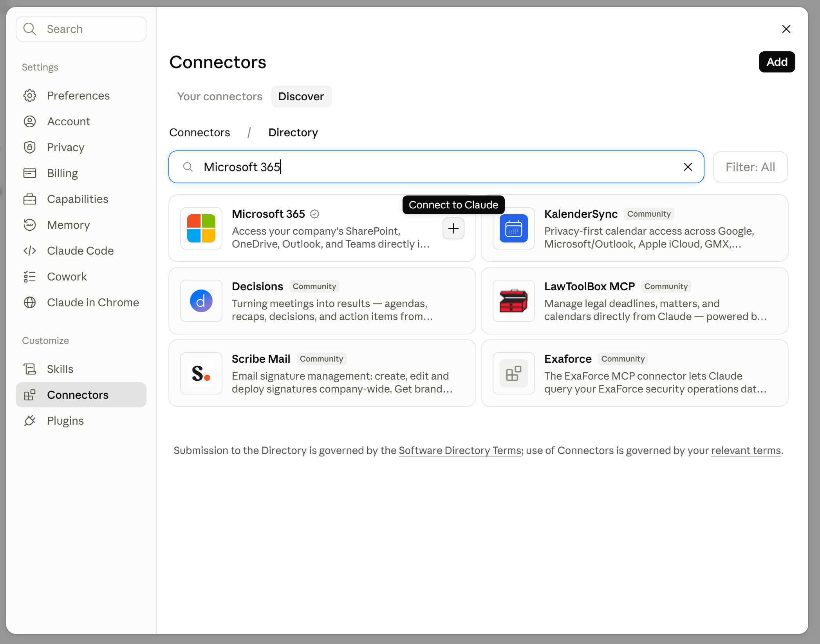Click the Directory breadcrumb
The height and width of the screenshot is (644, 820).
pos(293,132)
